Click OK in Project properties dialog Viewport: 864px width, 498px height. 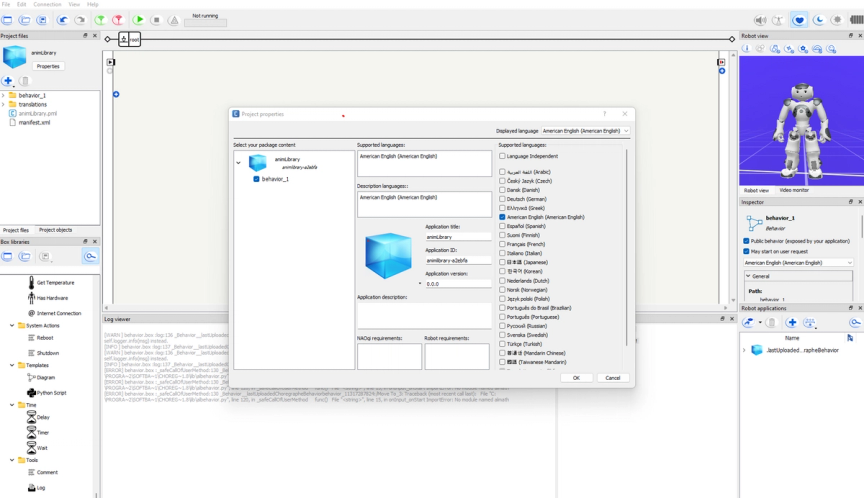tap(576, 378)
